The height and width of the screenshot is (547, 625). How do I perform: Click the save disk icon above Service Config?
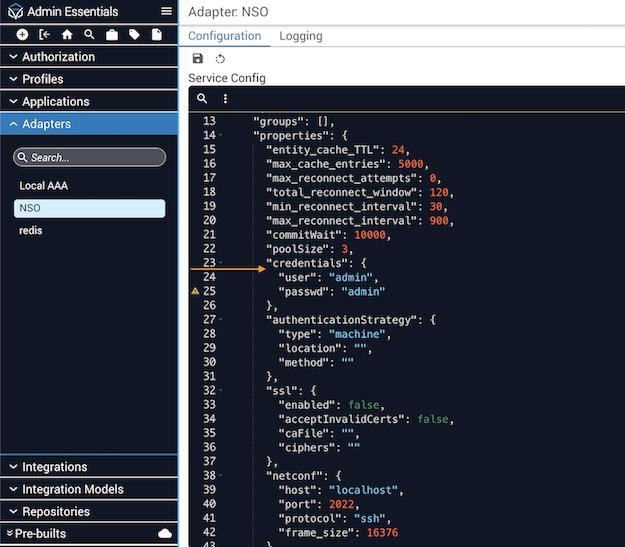click(x=198, y=59)
